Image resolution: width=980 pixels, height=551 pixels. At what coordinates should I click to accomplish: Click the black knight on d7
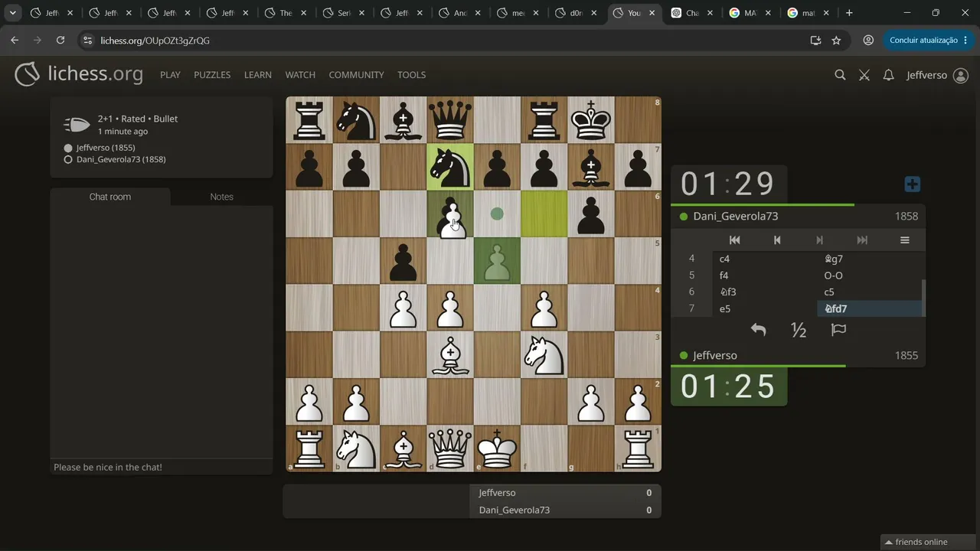point(450,167)
